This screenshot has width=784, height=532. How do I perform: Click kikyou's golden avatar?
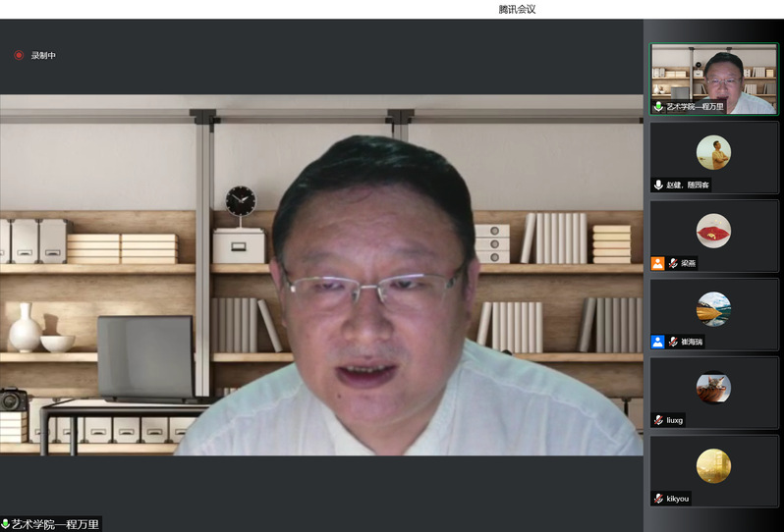coord(713,465)
